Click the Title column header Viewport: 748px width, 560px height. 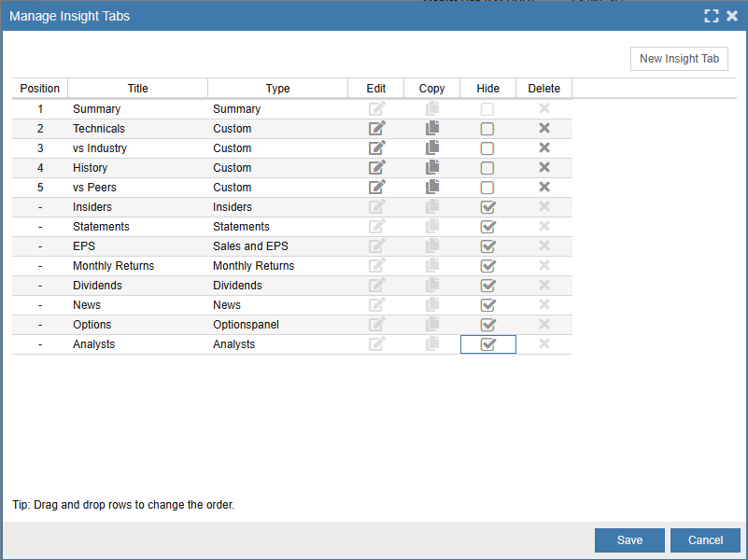(x=138, y=89)
